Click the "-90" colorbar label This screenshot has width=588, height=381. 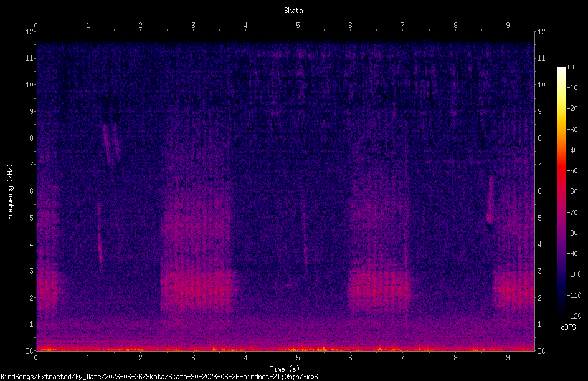point(572,254)
